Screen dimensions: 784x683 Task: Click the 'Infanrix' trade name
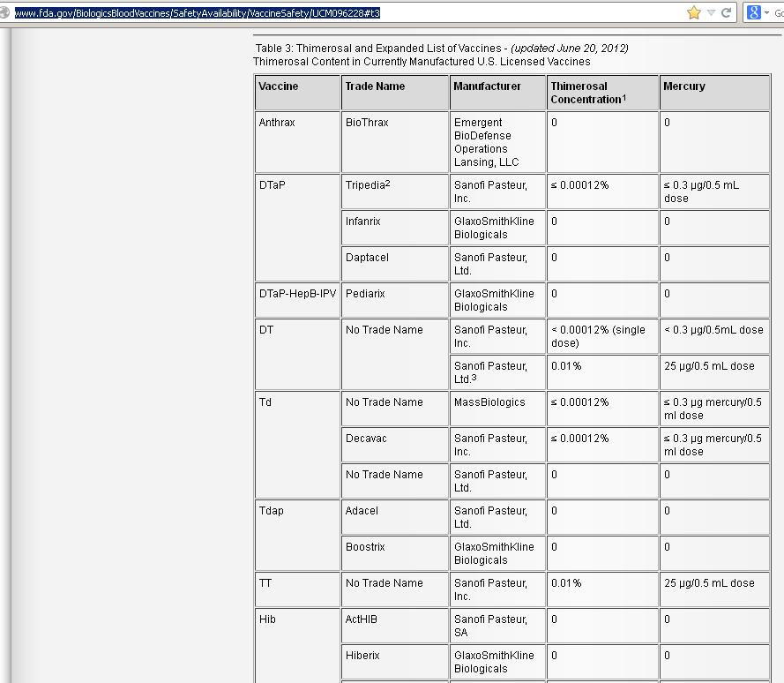pyautogui.click(x=363, y=221)
